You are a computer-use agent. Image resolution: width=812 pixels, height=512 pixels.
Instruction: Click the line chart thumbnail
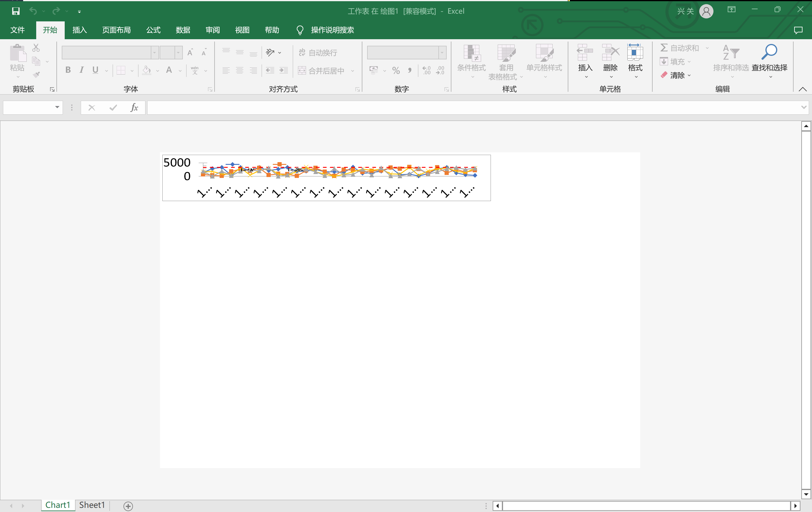326,178
